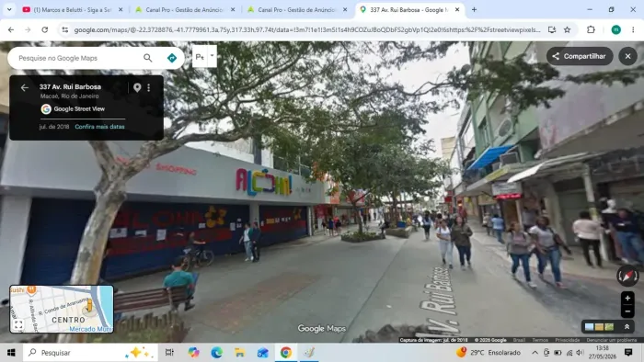The width and height of the screenshot is (644, 362).
Task: Click the Brasil link in the footer
Action: point(519,340)
